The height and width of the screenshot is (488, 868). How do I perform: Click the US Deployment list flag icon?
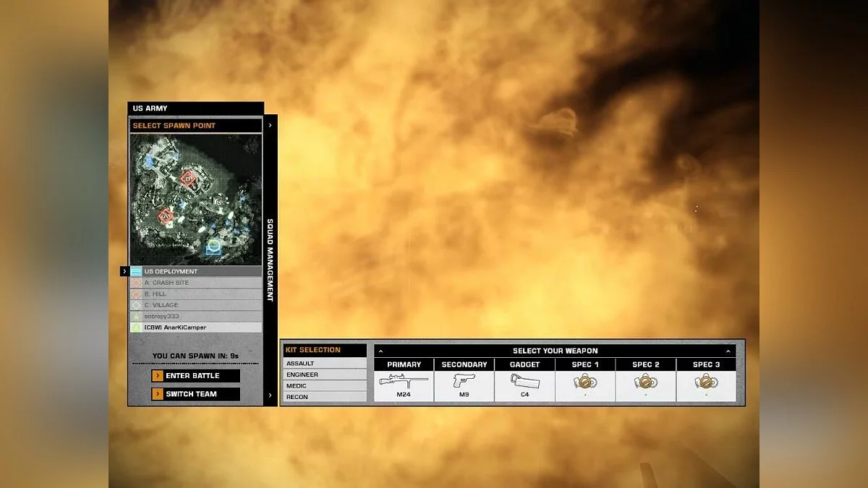tap(136, 272)
